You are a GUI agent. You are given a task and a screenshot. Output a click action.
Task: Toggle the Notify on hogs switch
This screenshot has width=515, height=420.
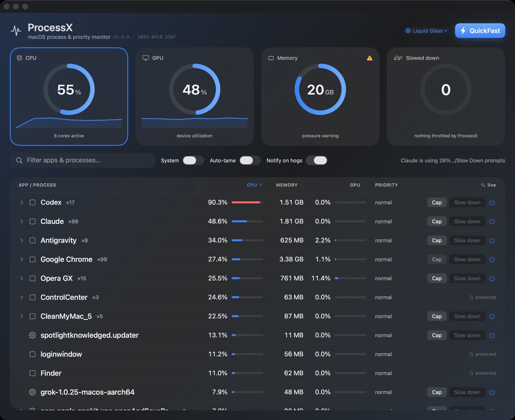coord(317,160)
